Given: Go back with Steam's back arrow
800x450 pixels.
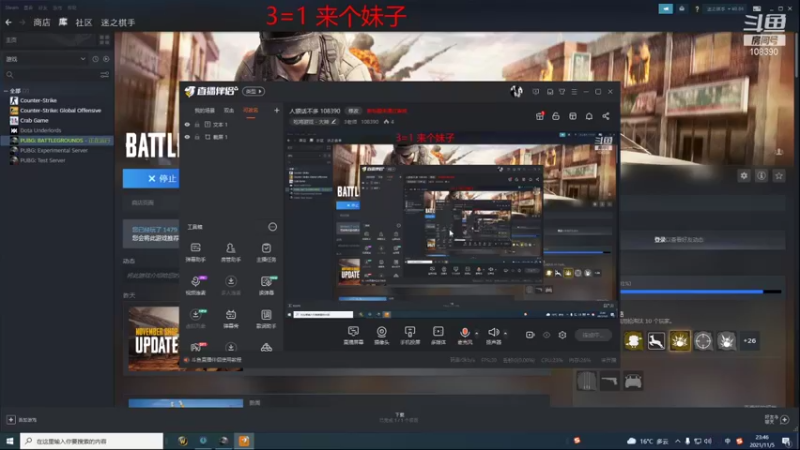Looking at the screenshot, I should (9, 22).
